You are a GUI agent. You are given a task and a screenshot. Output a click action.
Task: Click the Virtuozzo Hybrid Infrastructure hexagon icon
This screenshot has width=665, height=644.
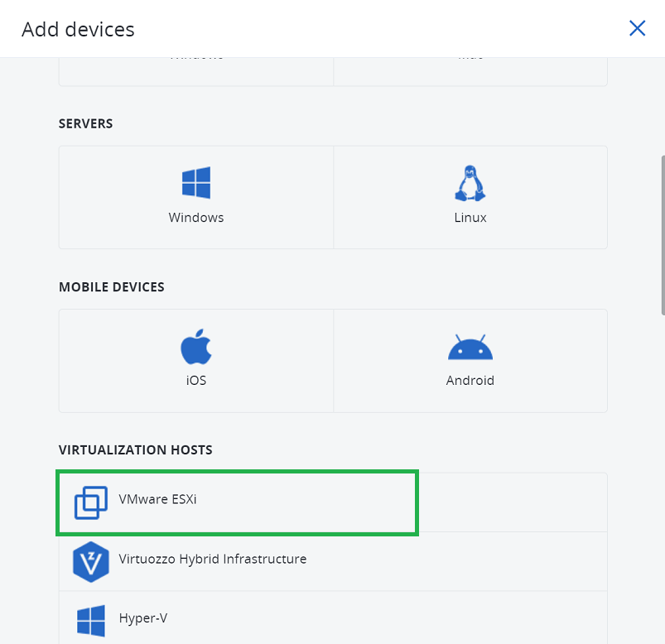91,561
